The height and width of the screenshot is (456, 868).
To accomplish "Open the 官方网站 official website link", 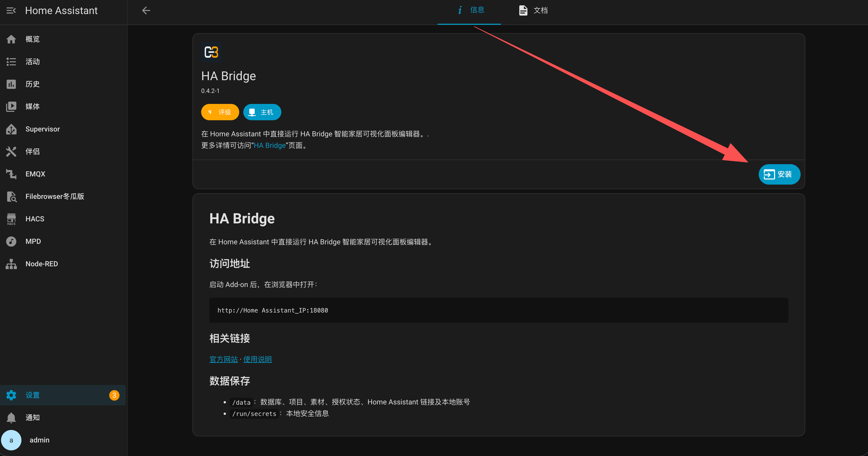I will [223, 359].
